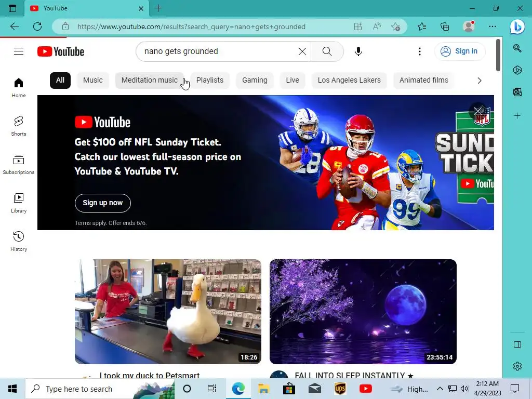Screen dimensions: 532x399
Task: Open Task View on the taskbar
Action: point(212,389)
